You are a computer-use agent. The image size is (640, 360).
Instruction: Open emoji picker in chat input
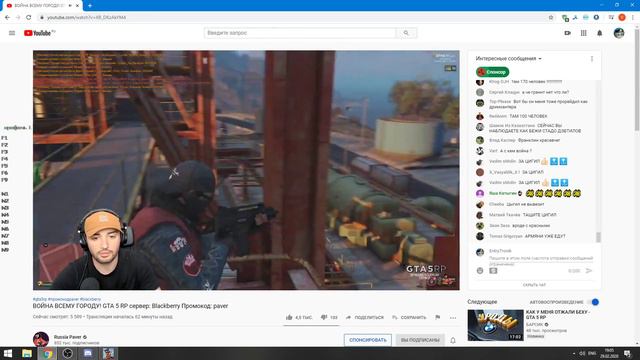pyautogui.click(x=480, y=271)
